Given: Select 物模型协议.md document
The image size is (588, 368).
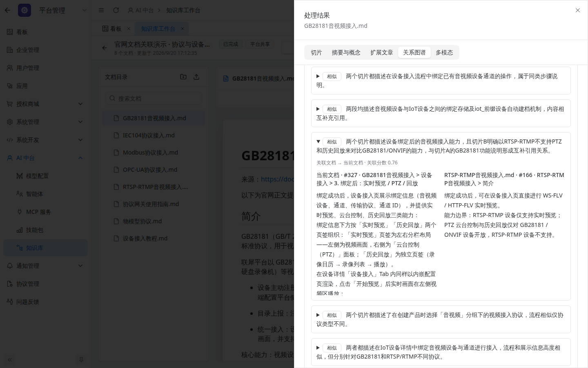Looking at the screenshot, I should click(154, 221).
